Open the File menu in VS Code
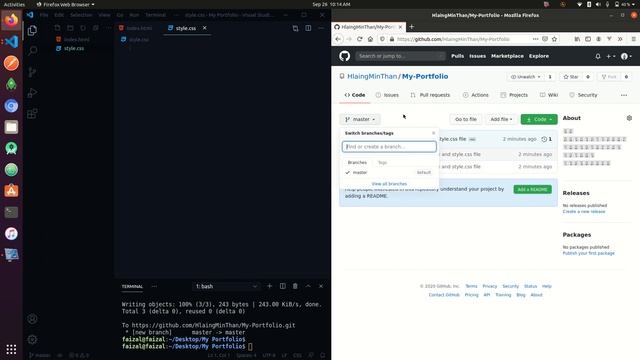This screenshot has height=360, width=640. (x=44, y=15)
